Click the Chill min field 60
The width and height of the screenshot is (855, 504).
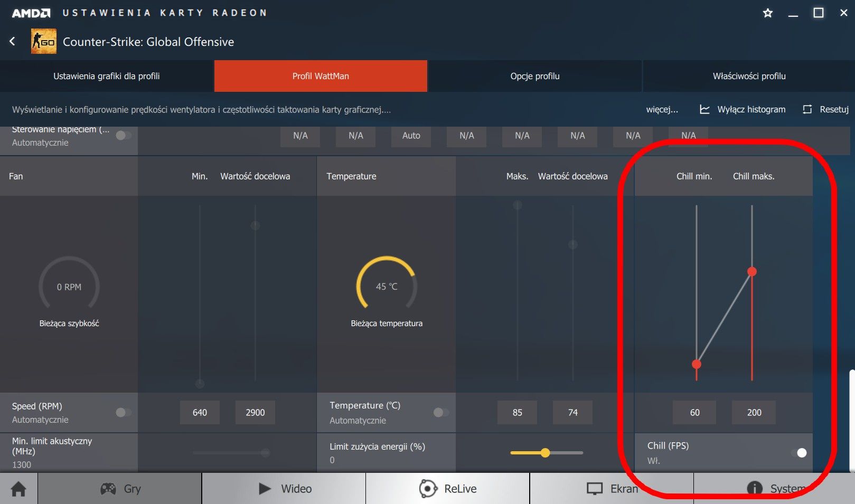pyautogui.click(x=694, y=412)
